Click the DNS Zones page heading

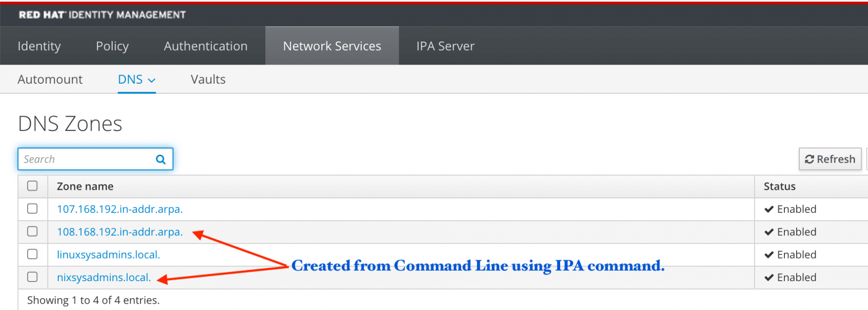(x=70, y=123)
